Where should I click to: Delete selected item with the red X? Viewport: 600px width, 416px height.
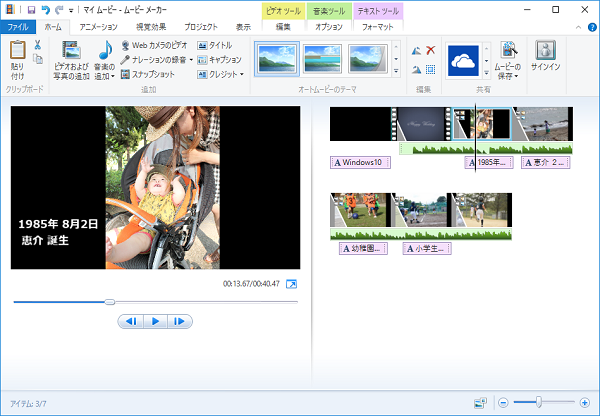tap(431, 50)
